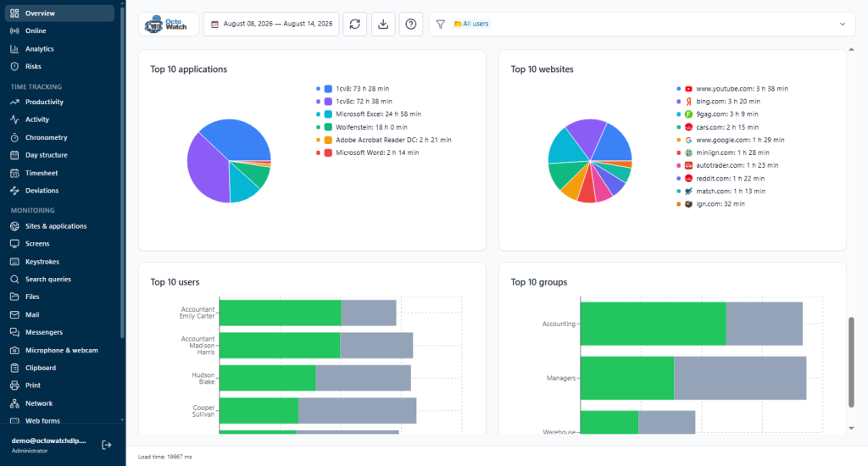Toggle Microsoft Word legend entry

click(x=368, y=153)
